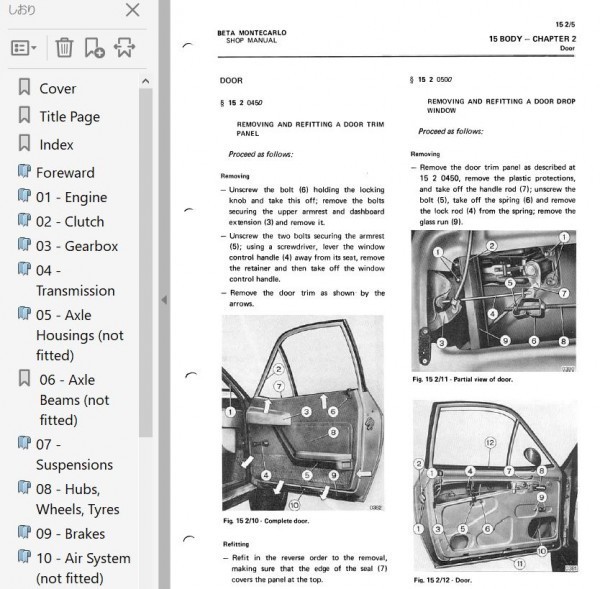This screenshot has width=600, height=589.
Task: Open the Foreward bookmark
Action: pos(65,173)
